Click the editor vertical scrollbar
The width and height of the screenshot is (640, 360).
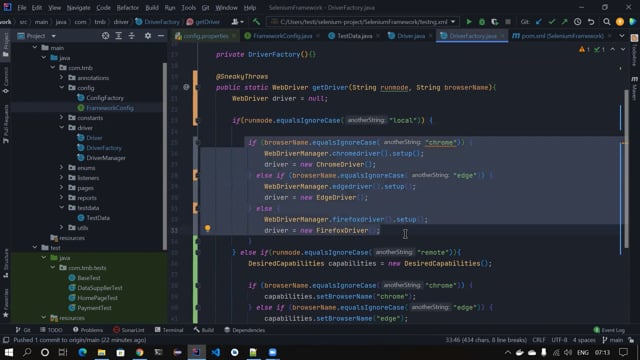pyautogui.click(x=626, y=171)
